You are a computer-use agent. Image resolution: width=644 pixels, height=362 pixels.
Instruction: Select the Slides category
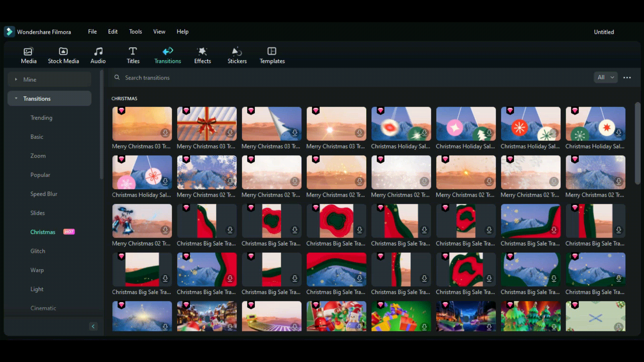click(37, 213)
